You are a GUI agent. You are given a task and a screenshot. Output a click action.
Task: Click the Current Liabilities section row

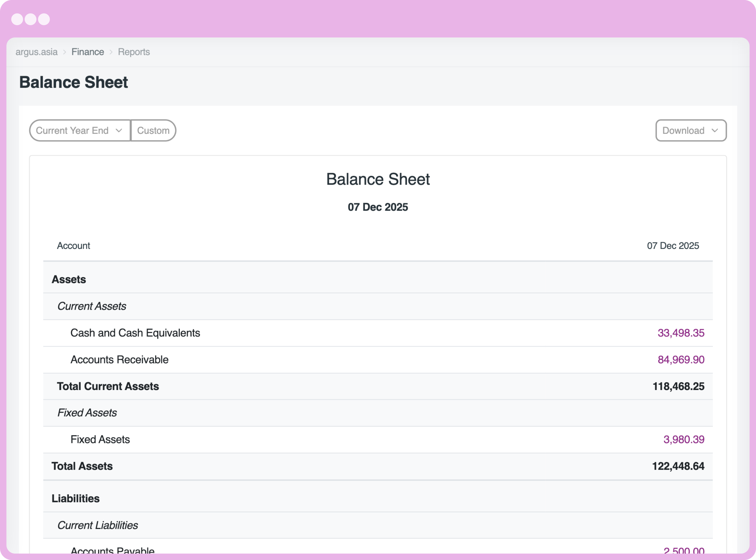coord(97,525)
